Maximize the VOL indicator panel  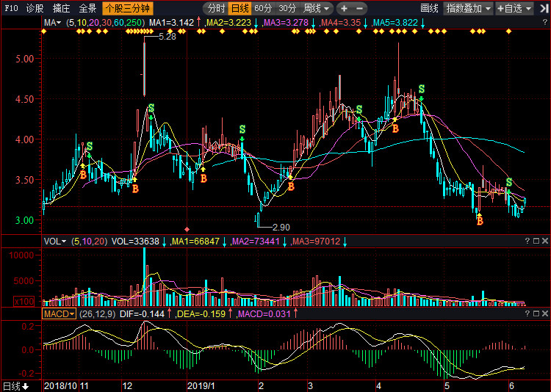coord(536,242)
